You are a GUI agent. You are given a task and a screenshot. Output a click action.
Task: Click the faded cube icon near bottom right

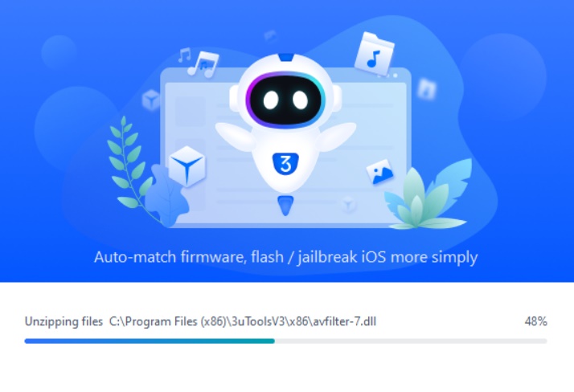click(x=348, y=204)
